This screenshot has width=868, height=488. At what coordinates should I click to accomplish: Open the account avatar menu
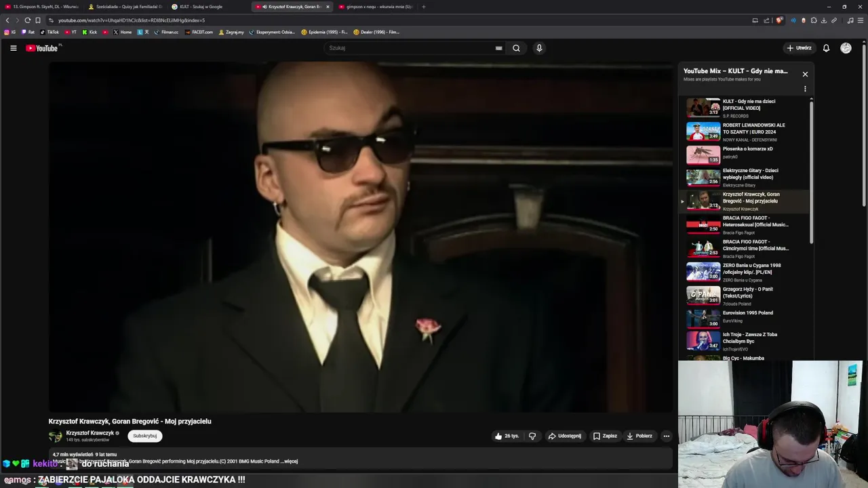[x=846, y=48]
